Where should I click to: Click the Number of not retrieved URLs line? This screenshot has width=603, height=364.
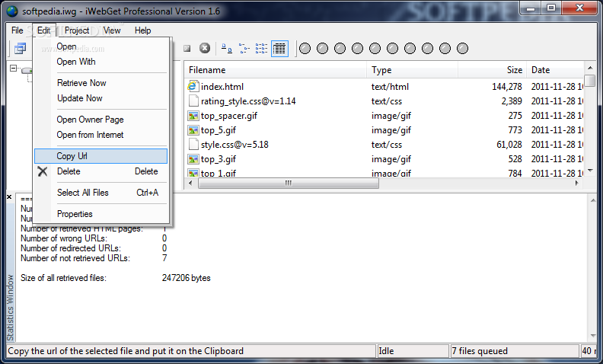point(94,258)
